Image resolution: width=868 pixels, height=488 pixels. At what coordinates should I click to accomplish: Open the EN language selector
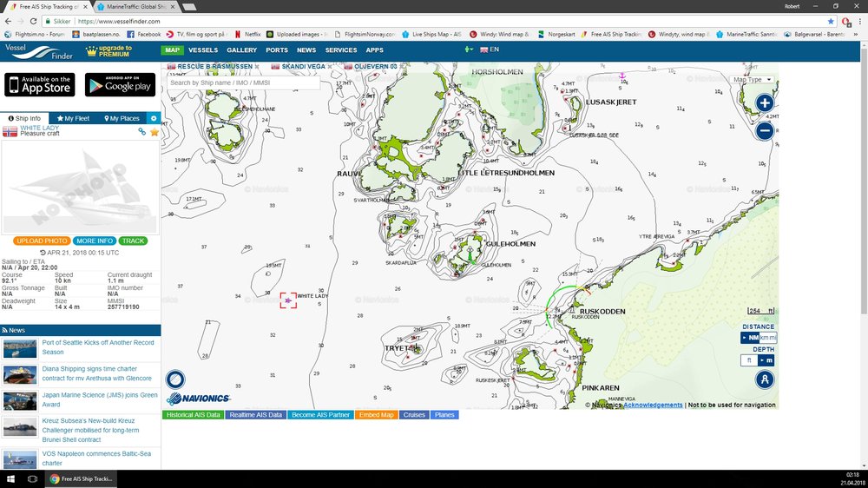point(490,49)
